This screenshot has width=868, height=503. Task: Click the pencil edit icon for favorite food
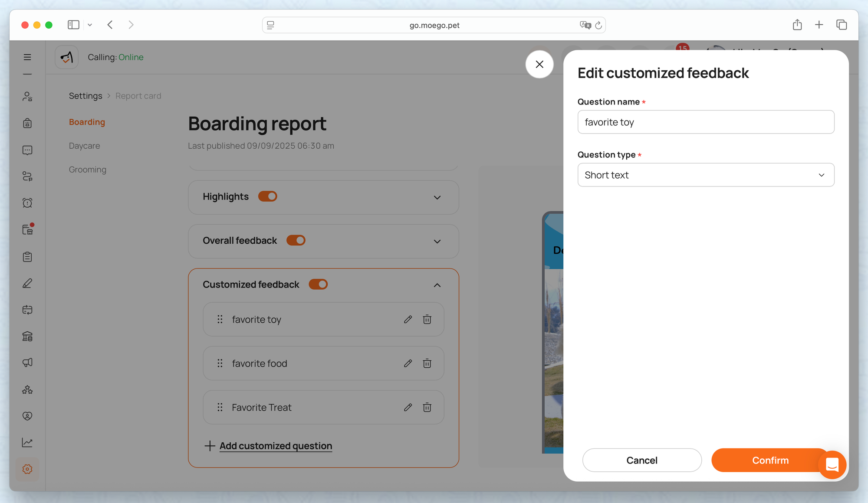click(408, 363)
